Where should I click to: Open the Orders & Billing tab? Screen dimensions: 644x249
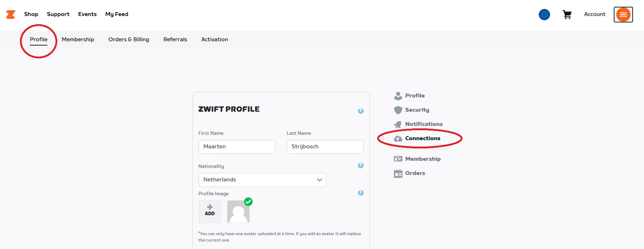(129, 39)
